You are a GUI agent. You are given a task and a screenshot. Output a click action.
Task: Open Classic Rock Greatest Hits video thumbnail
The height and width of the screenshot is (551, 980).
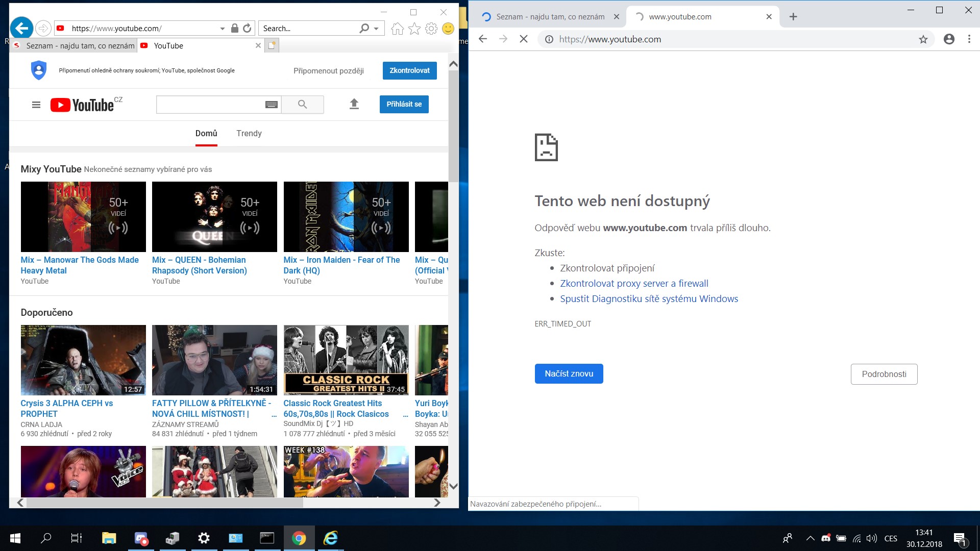coord(346,360)
